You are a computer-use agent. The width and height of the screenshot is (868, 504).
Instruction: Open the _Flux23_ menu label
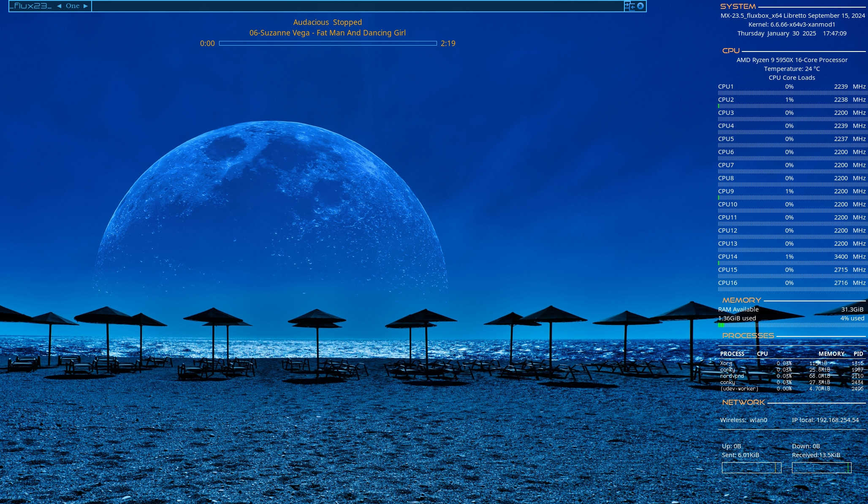coord(31,6)
